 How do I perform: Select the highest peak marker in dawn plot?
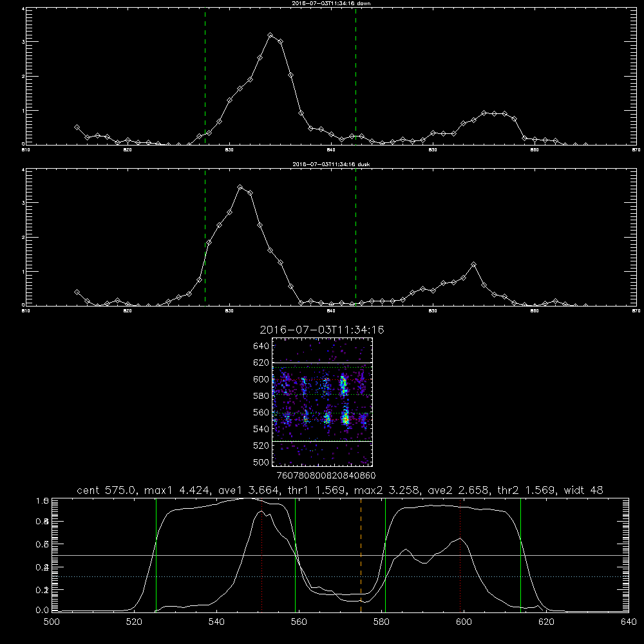(x=270, y=35)
